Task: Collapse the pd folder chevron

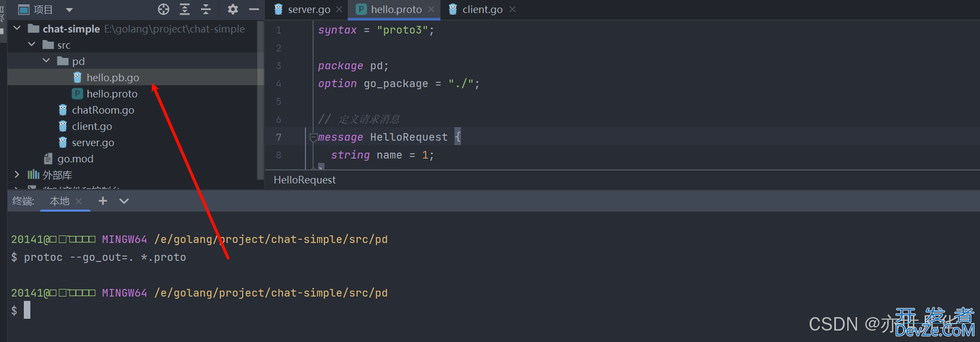Action: point(46,61)
